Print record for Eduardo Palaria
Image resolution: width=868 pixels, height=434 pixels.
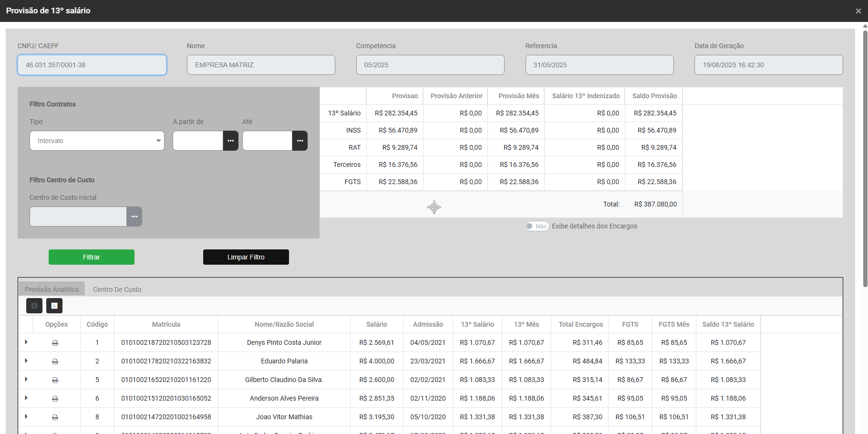(x=55, y=362)
